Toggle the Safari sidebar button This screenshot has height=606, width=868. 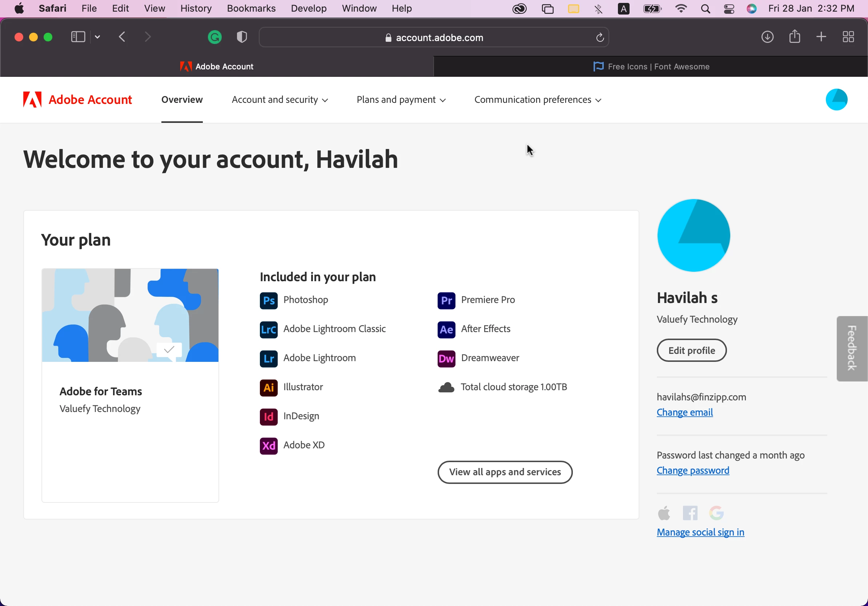(x=78, y=37)
